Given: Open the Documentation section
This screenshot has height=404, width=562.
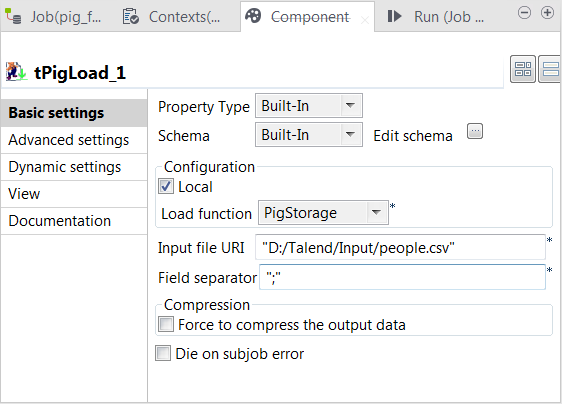Looking at the screenshot, I should click(74, 221).
